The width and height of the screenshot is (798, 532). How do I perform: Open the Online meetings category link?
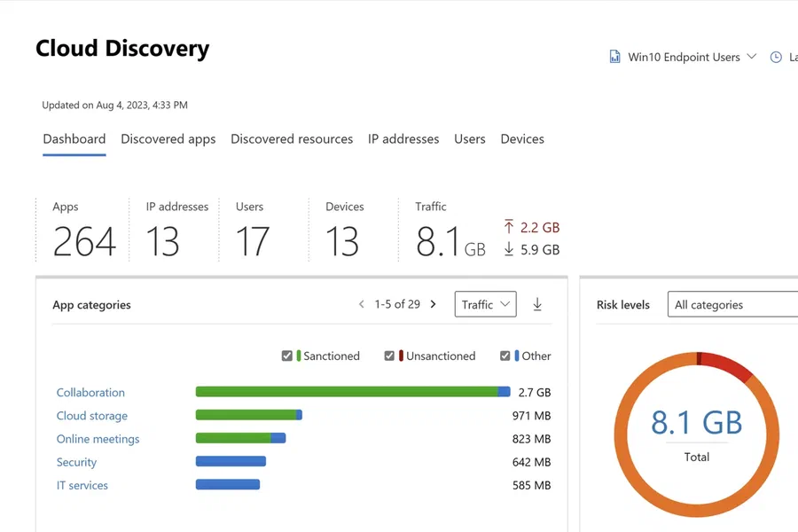[x=98, y=439]
